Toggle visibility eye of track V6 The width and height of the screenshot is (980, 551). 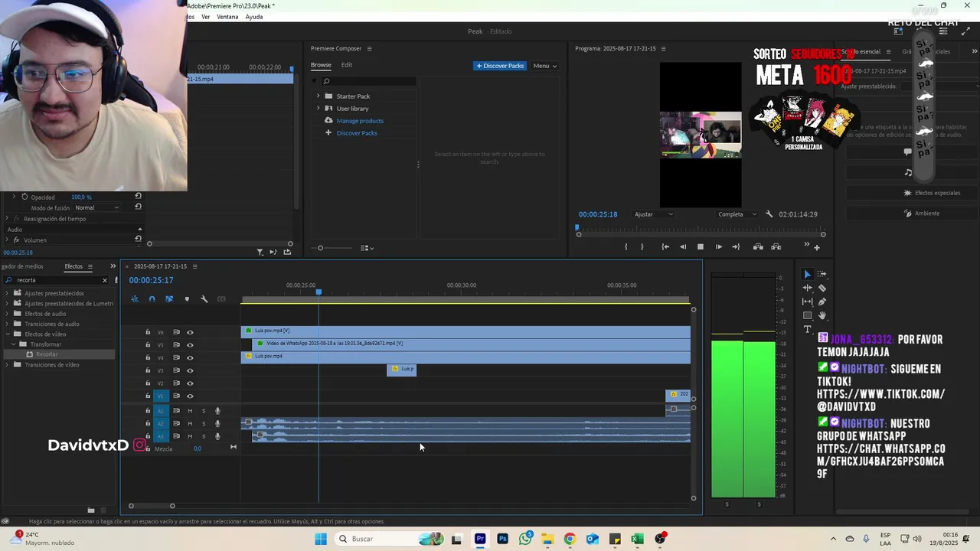click(190, 332)
